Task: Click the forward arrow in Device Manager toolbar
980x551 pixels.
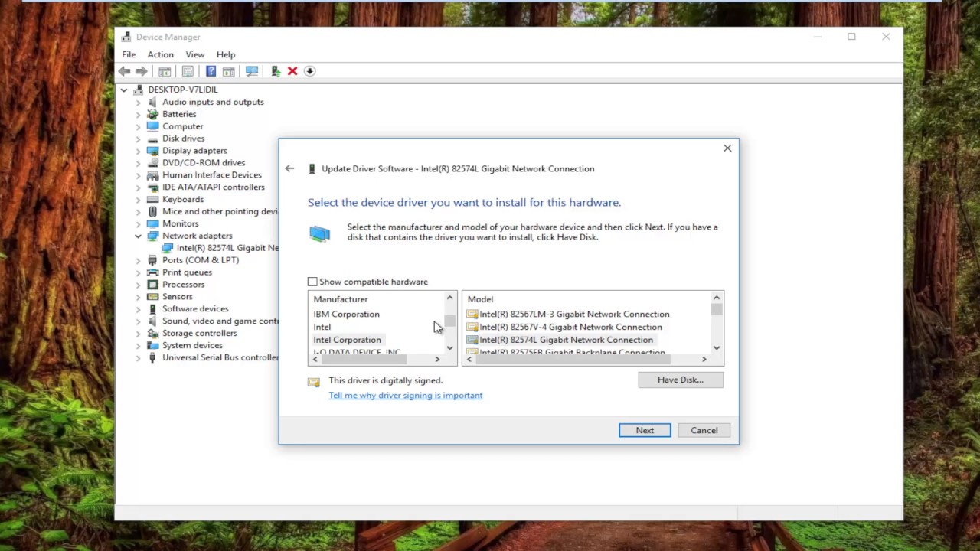Action: (x=141, y=71)
